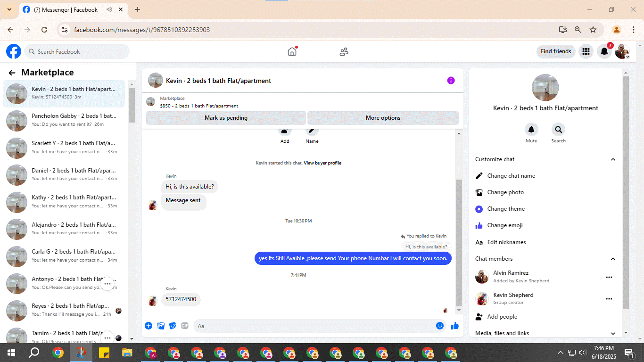Click the Search Facebook field
644x362 pixels.
click(77, 51)
